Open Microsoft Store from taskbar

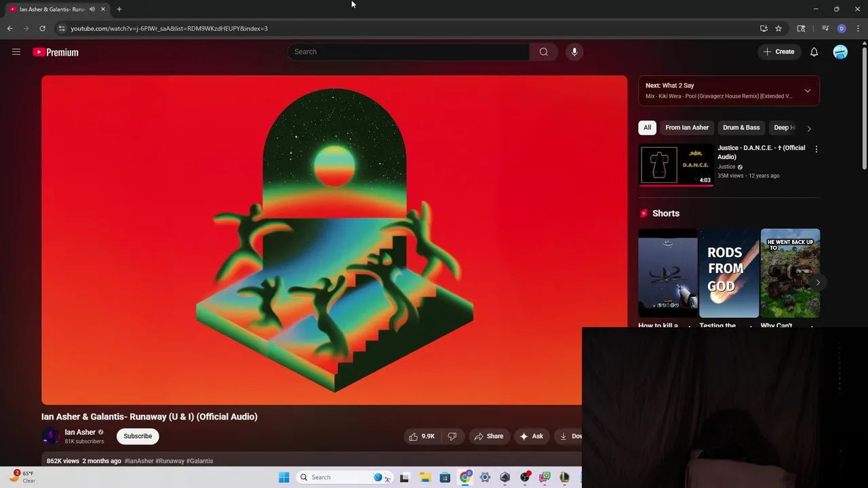point(445,477)
